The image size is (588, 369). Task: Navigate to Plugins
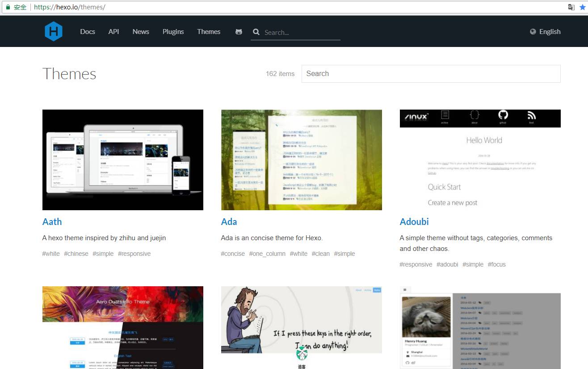pos(173,32)
